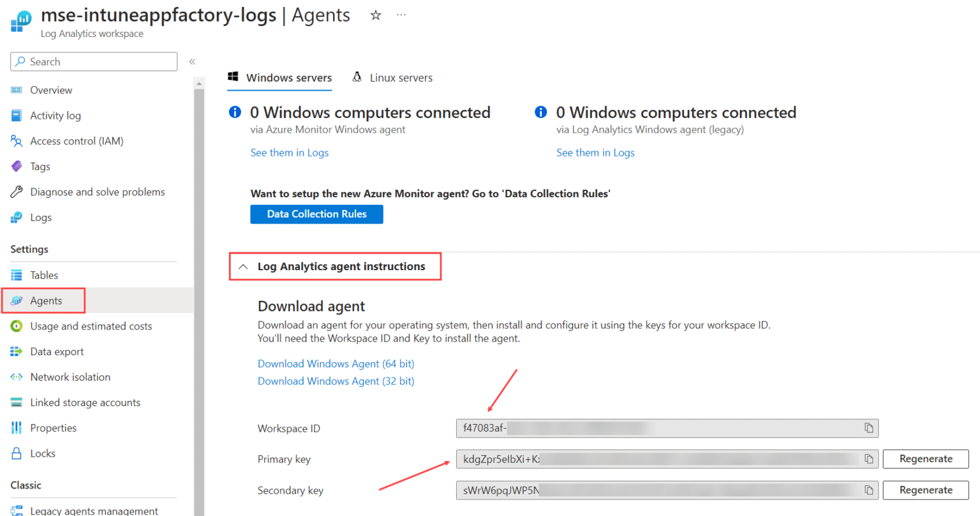Regenerate the Primary key
Viewport: 980px width, 516px height.
[925, 459]
